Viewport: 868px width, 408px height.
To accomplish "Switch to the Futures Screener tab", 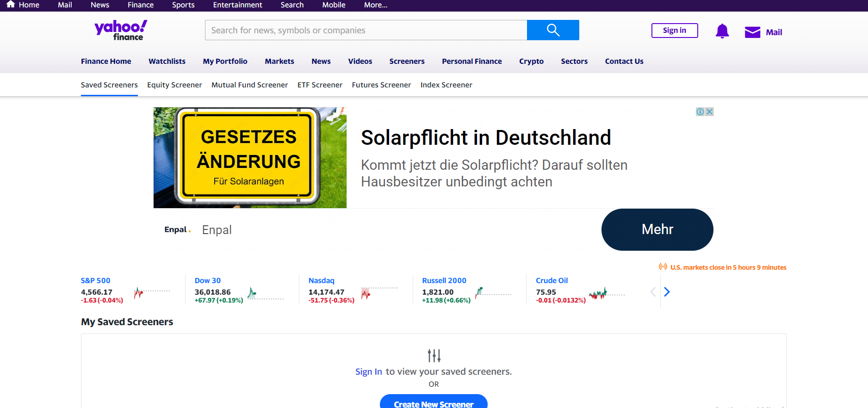I will (381, 85).
